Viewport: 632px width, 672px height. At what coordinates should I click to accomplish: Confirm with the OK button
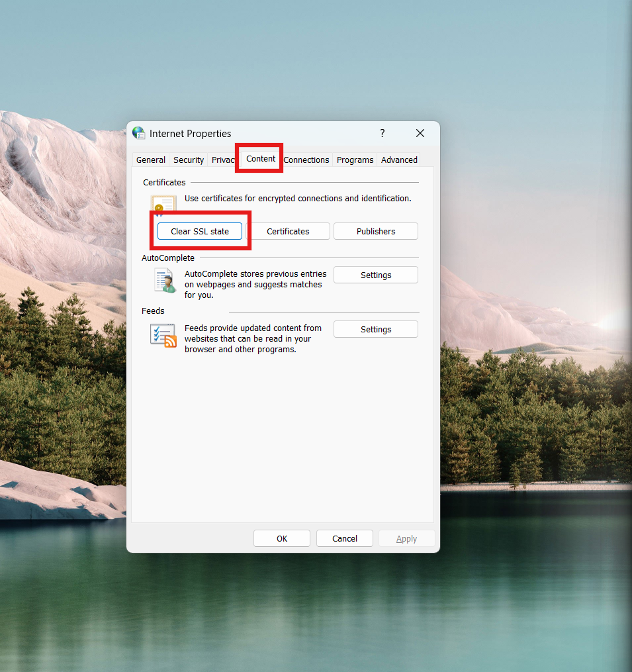281,539
